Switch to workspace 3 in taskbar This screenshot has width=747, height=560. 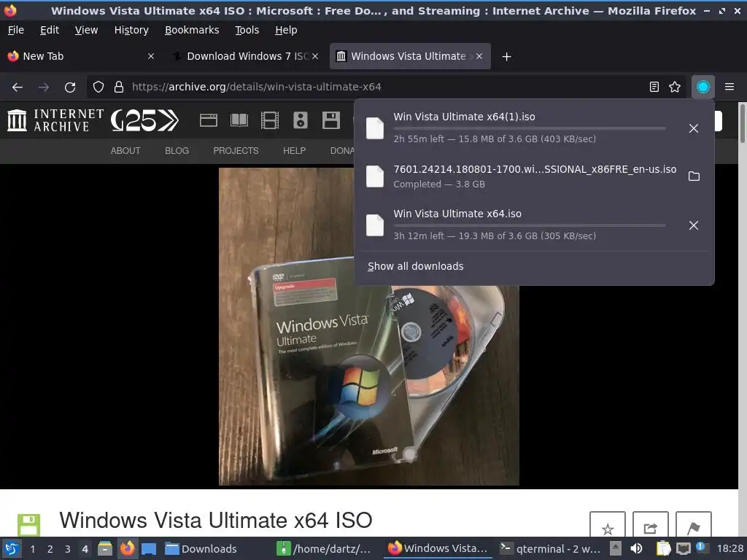(x=68, y=549)
